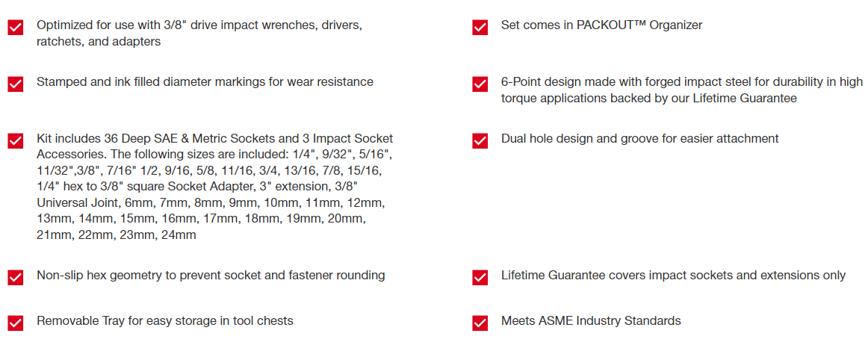Click the check icon beside Lifetime Guarantee covers impact sockets
This screenshot has width=868, height=354.
[480, 277]
